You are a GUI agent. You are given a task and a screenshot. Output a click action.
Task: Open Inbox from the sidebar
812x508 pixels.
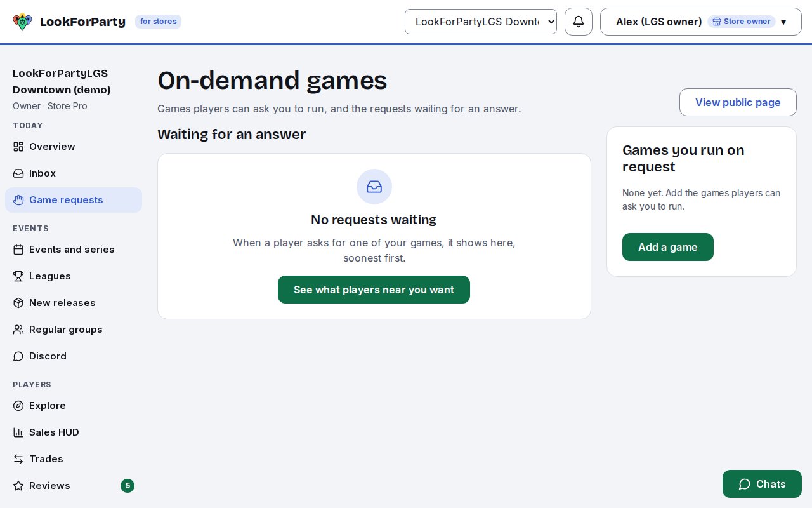click(x=74, y=173)
